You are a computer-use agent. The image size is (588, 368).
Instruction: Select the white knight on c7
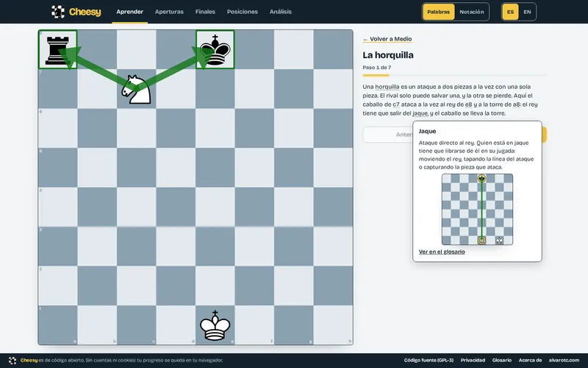click(x=137, y=89)
